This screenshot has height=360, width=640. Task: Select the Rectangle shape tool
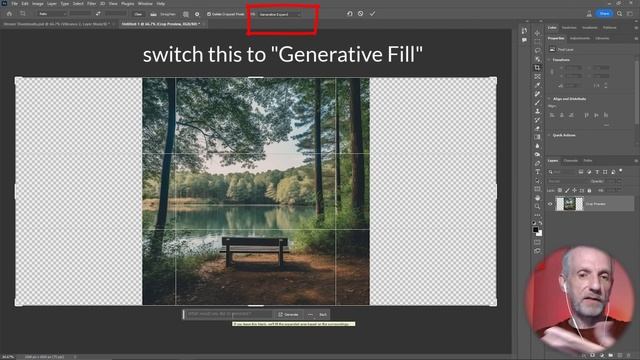(x=537, y=189)
